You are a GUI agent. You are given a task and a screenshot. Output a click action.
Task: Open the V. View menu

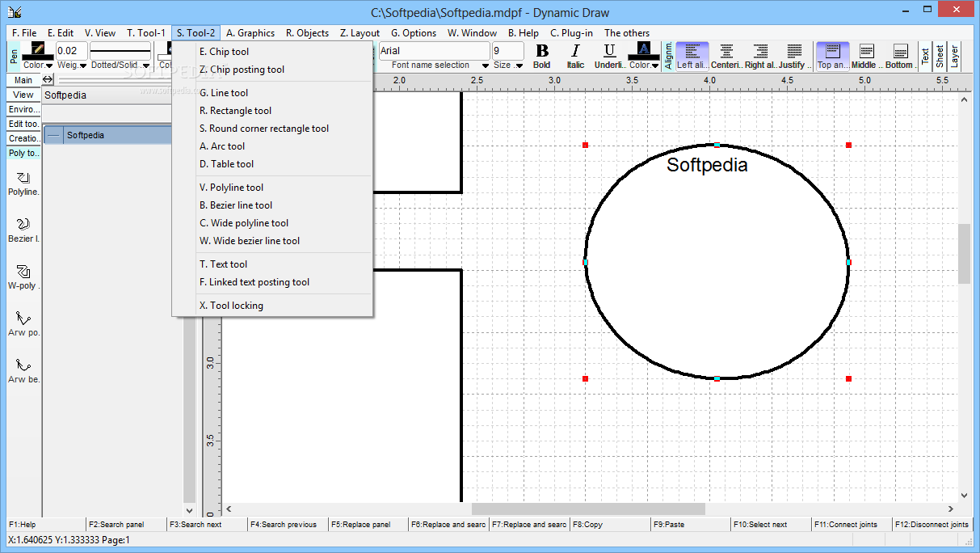click(100, 33)
